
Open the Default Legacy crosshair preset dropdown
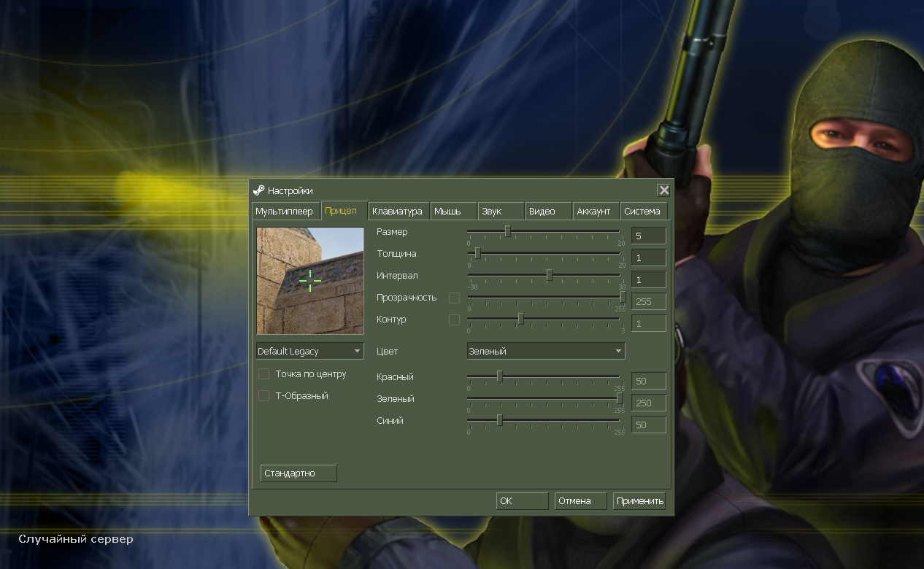point(310,352)
